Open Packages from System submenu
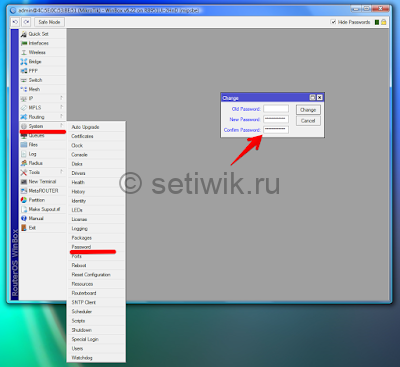 96,238
